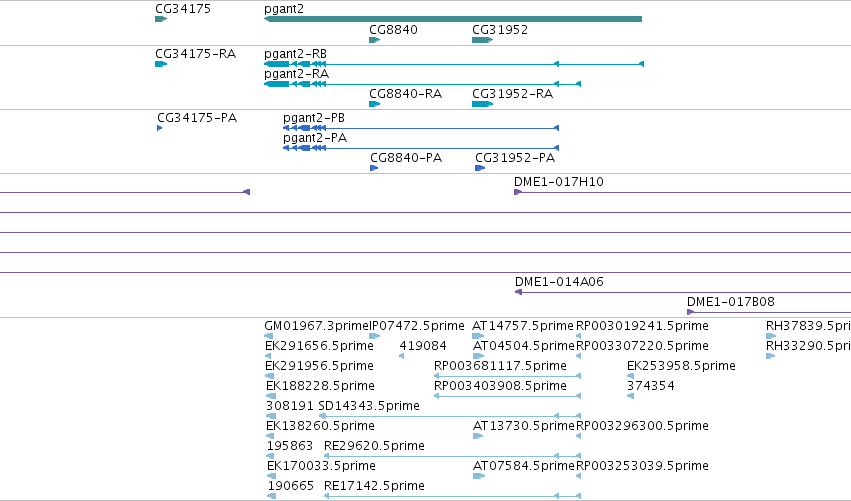Screen dimensions: 851x501
Task: Select the DME1-017H10 clone
Action: click(682, 192)
